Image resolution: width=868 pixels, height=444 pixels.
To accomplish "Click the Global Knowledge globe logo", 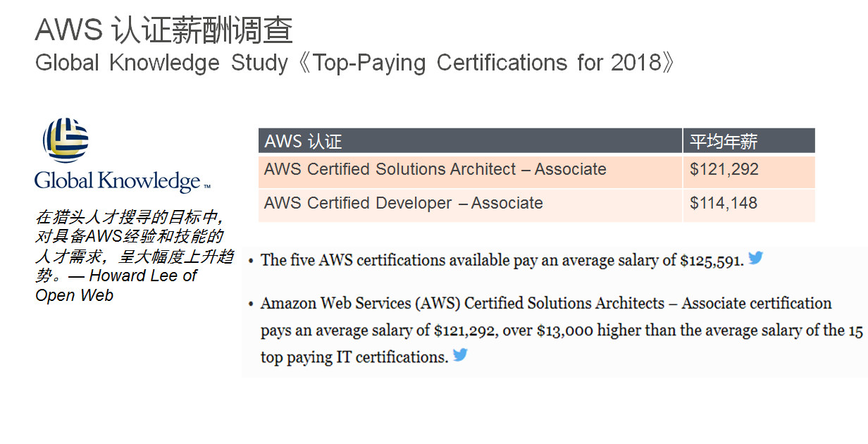I will 66,140.
